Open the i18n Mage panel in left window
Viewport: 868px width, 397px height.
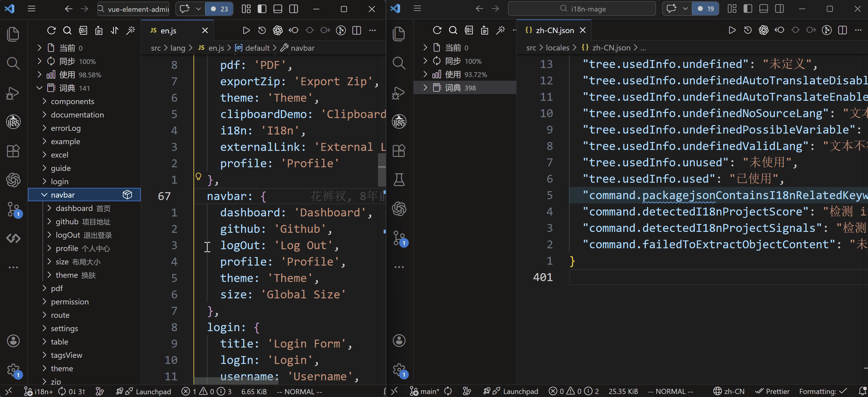[13, 121]
